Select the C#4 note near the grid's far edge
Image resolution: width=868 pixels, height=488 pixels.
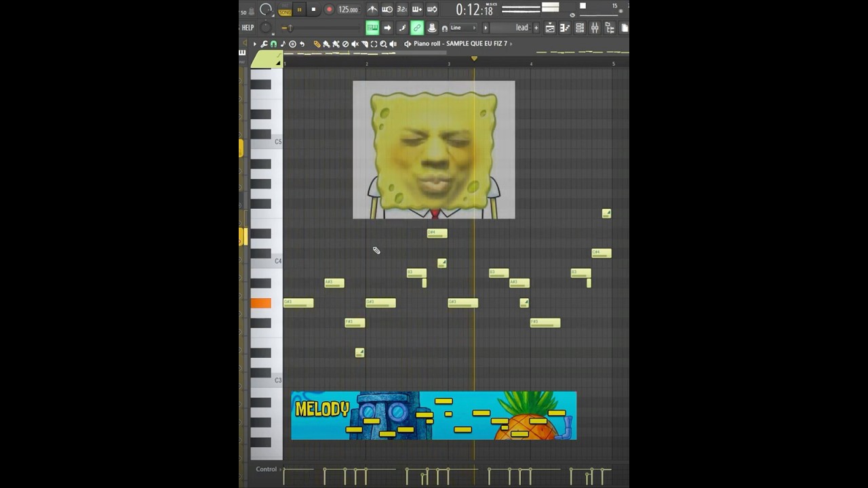pyautogui.click(x=601, y=253)
